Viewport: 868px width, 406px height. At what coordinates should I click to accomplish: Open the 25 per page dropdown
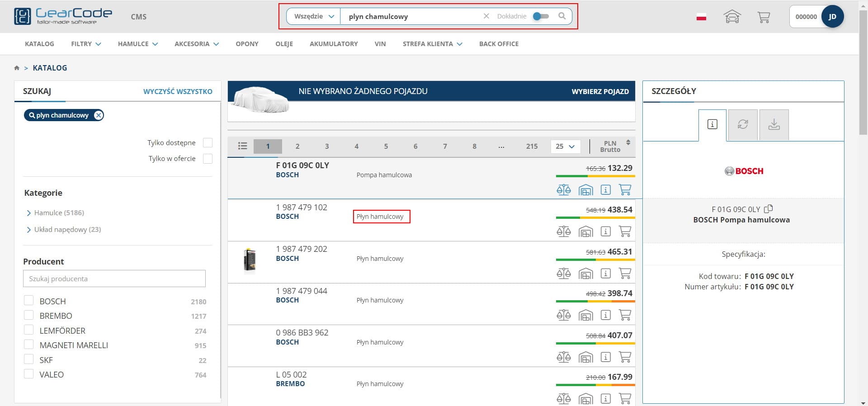[x=565, y=146]
